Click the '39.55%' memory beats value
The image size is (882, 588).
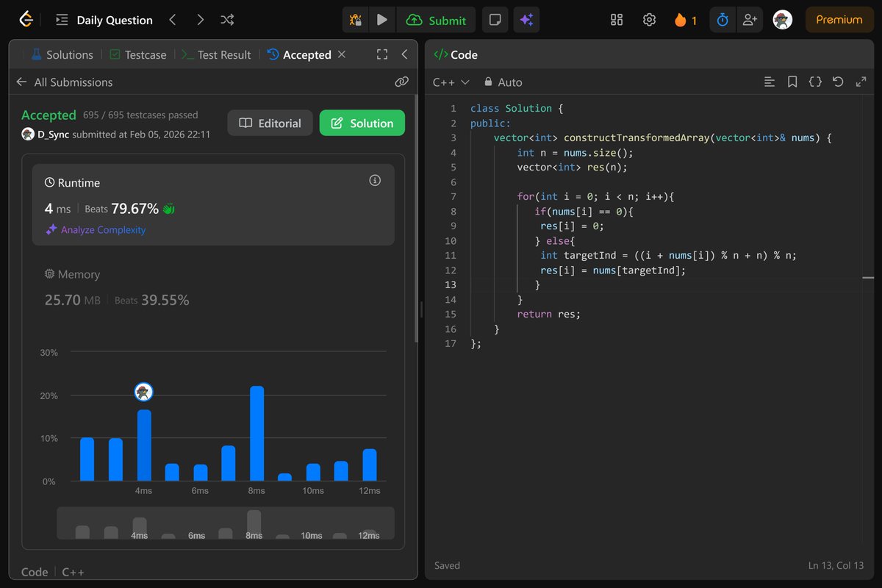[x=165, y=300]
